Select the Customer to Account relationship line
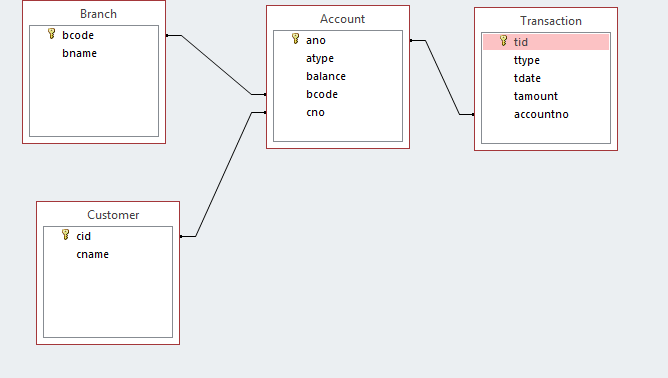The height and width of the screenshot is (378, 668). tap(224, 174)
